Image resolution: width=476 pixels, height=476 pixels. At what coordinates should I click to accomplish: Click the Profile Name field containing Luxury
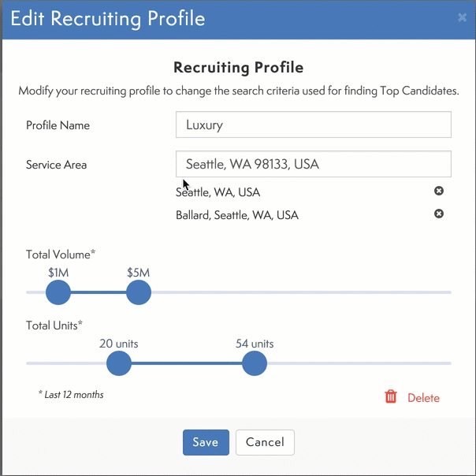coord(314,125)
